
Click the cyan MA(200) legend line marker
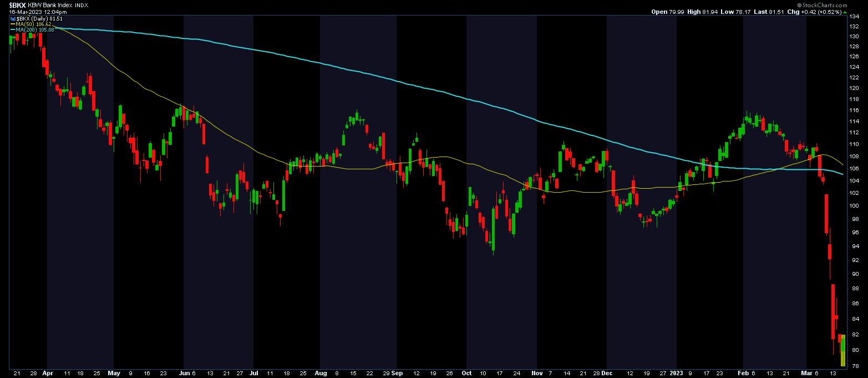pyautogui.click(x=13, y=29)
